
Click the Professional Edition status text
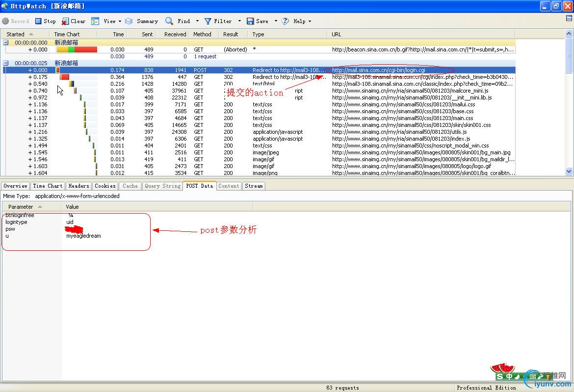click(486, 388)
